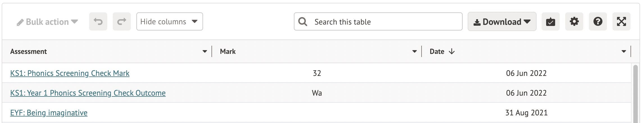
Task: Click the undo arrow button
Action: point(98,21)
